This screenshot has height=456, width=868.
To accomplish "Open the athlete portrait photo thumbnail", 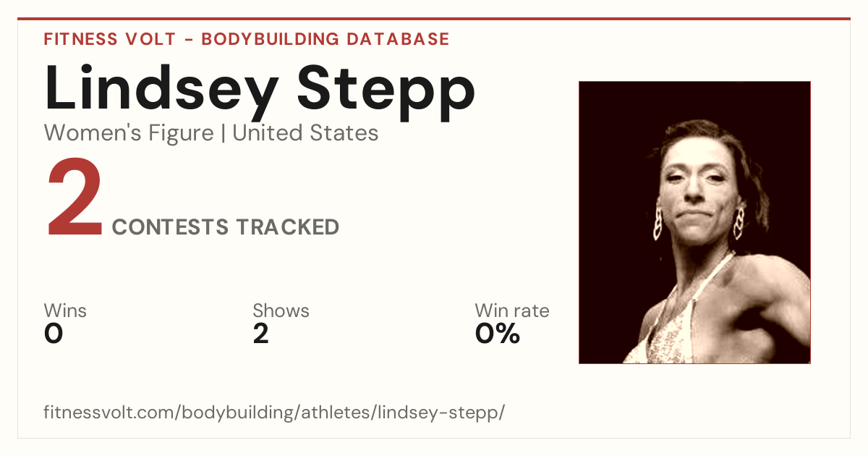I will (x=694, y=222).
